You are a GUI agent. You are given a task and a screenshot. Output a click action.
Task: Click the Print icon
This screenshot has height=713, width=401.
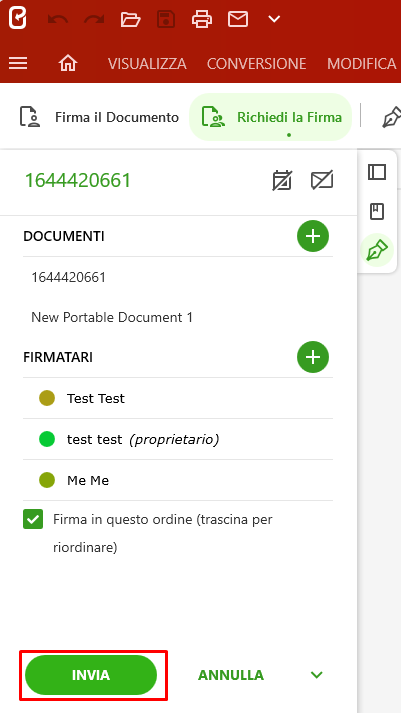click(x=202, y=19)
